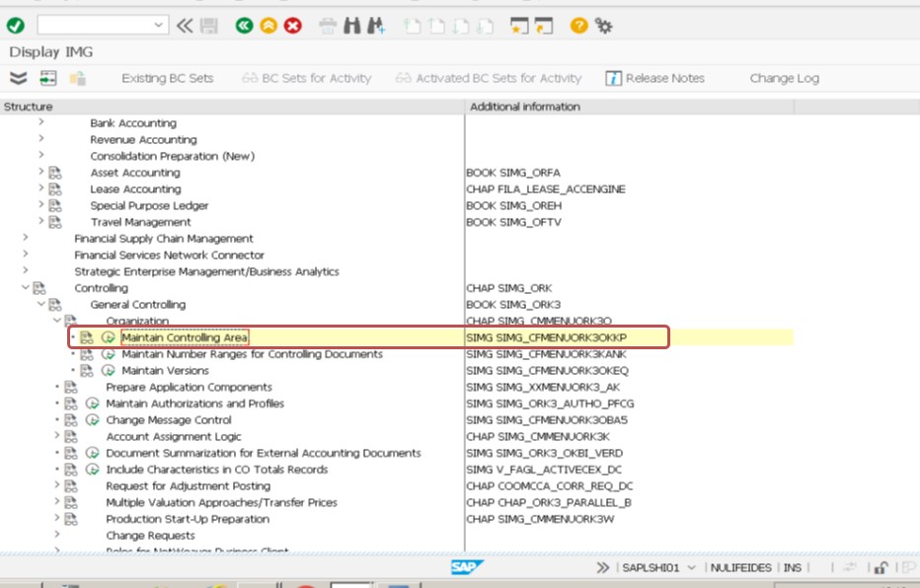920x588 pixels.
Task: Open the Change Log button
Action: pyautogui.click(x=785, y=79)
